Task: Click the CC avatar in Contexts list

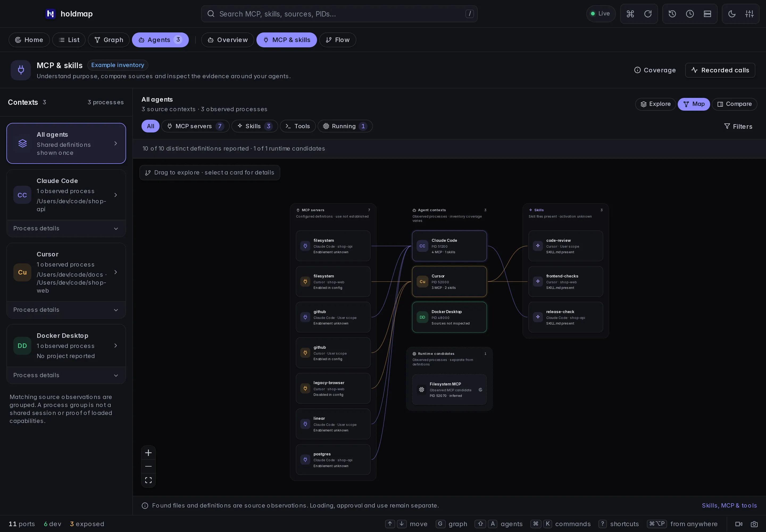Action: tap(22, 195)
